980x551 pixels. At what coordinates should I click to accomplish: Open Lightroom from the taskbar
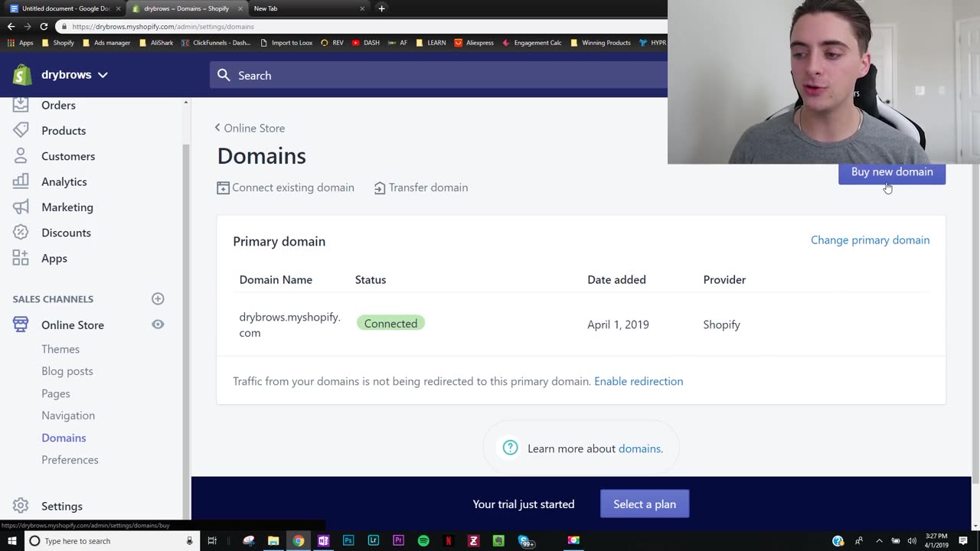(x=374, y=541)
